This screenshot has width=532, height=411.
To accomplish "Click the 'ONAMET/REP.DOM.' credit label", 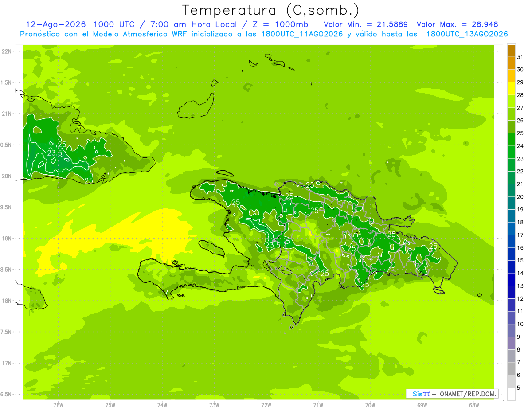I will (x=468, y=394).
